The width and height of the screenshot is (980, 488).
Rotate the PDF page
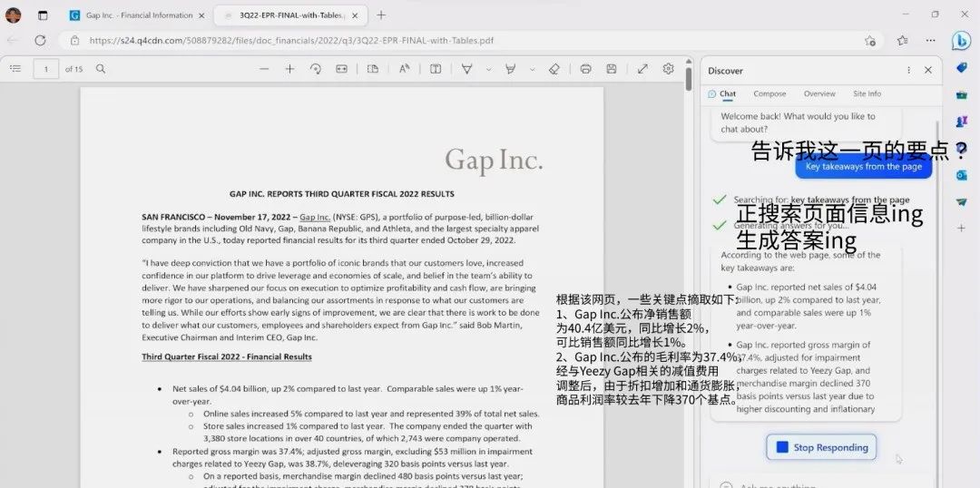(x=316, y=69)
